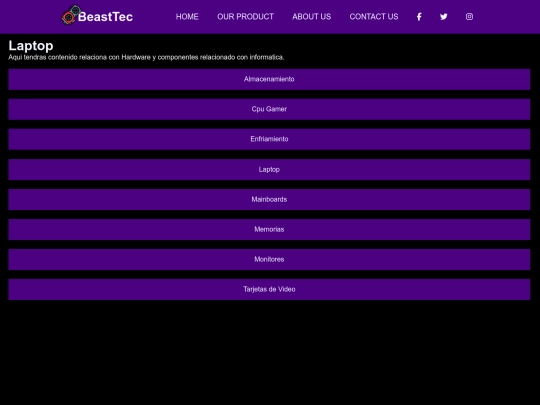Open the Instagram social icon

[x=469, y=17]
